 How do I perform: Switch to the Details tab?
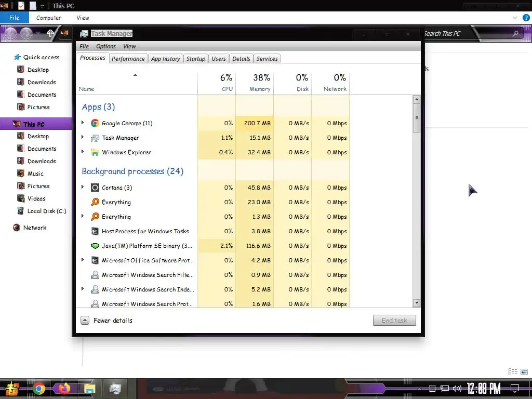241,59
